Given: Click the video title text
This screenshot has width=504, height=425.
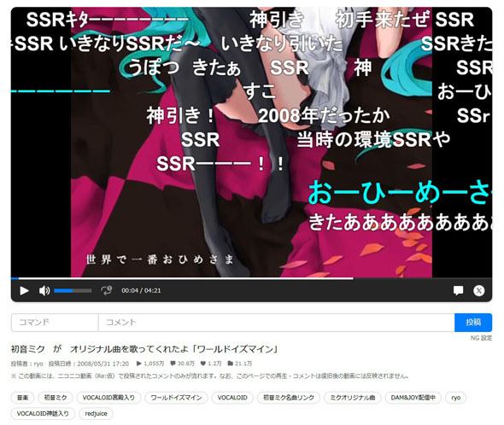Looking at the screenshot, I should point(144,349).
